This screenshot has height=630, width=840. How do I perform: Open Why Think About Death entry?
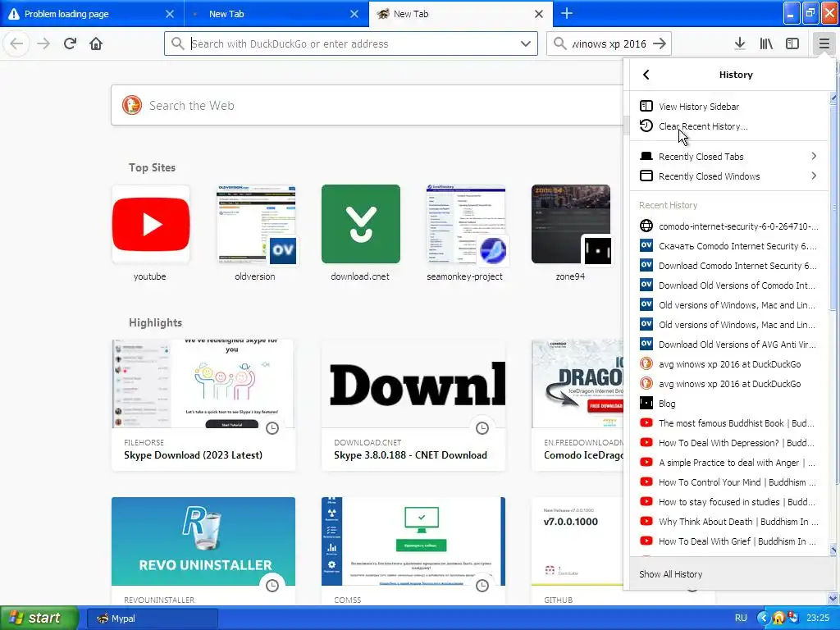(x=729, y=521)
